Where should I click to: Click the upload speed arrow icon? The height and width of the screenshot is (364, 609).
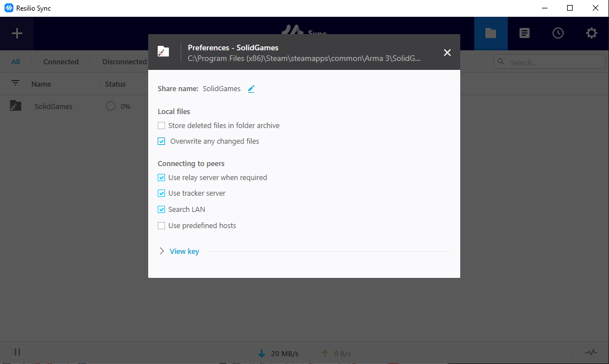point(325,353)
